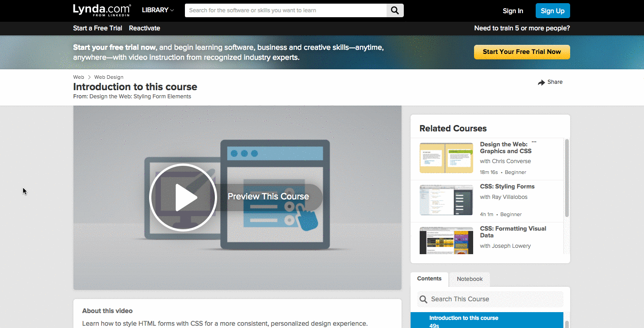
Task: Click Start a Free Trial link
Action: 97,28
